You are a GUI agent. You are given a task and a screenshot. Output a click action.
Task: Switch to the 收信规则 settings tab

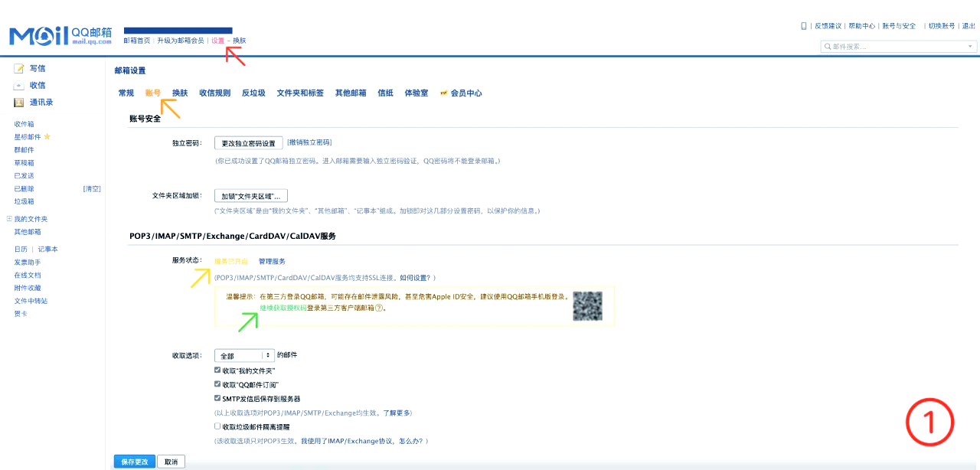click(x=215, y=93)
